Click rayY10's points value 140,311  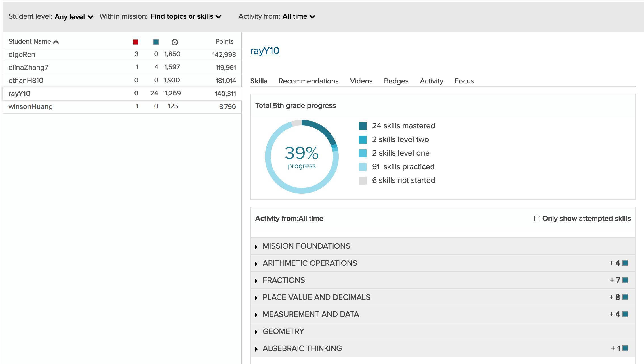[225, 94]
